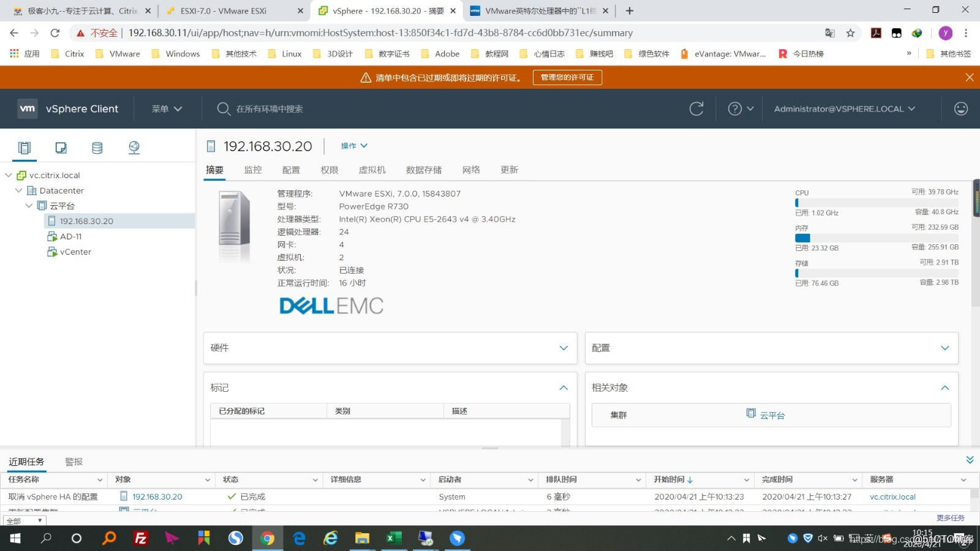Viewport: 980px width, 551px height.
Task: Open Excel from the taskbar
Action: tap(393, 538)
